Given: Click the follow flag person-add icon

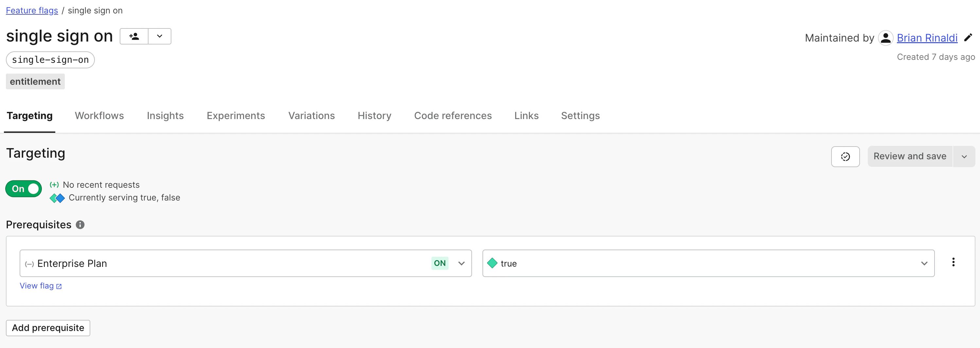Looking at the screenshot, I should tap(133, 36).
